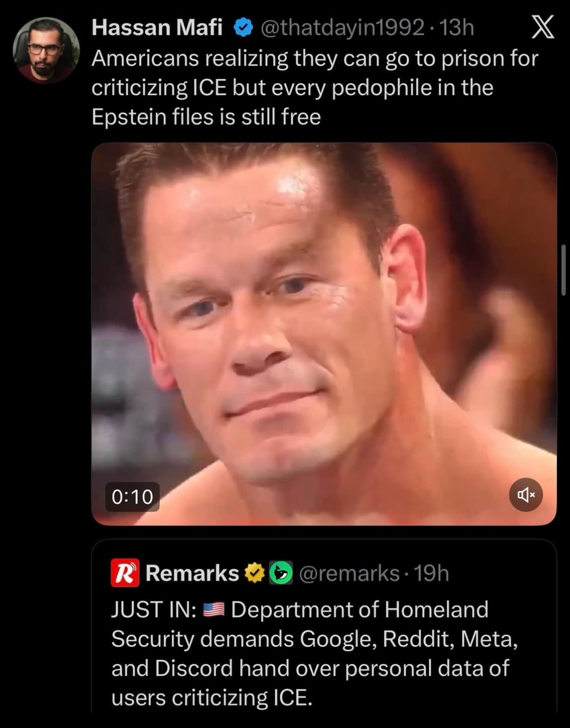570x728 pixels.
Task: Unmute the video with the speaker icon
Action: (x=526, y=495)
